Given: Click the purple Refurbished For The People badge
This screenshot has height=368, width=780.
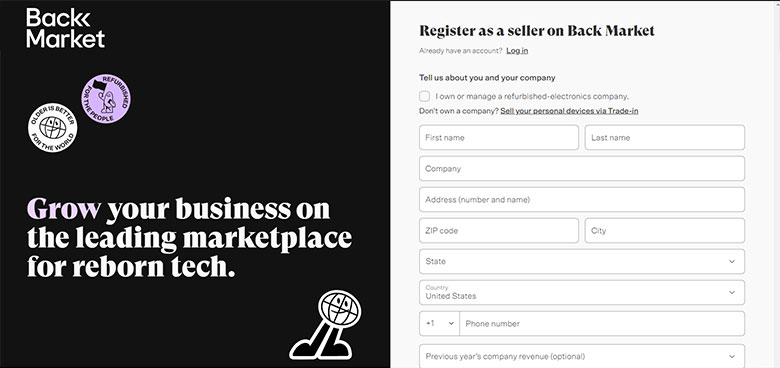Looking at the screenshot, I should (x=106, y=99).
